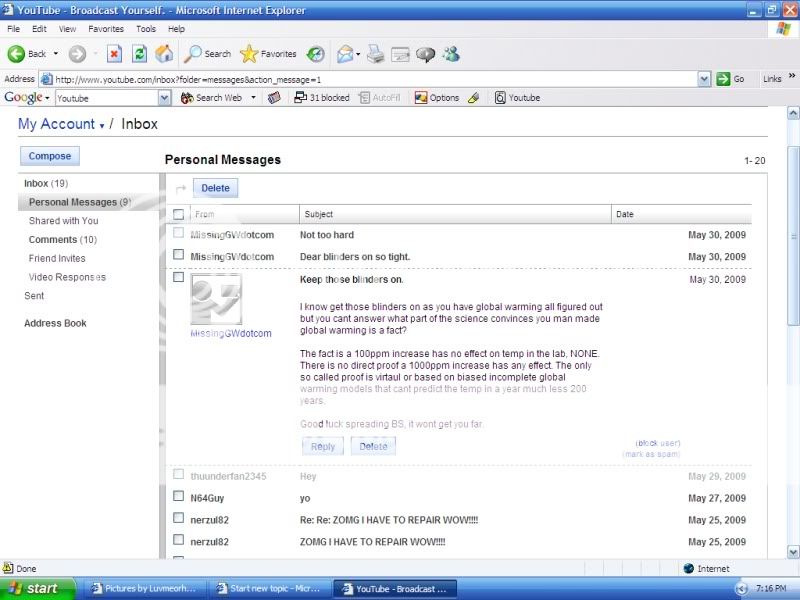The width and height of the screenshot is (800, 600).
Task: Check the box for thuunderfan2345's "Hey" message
Action: click(178, 474)
